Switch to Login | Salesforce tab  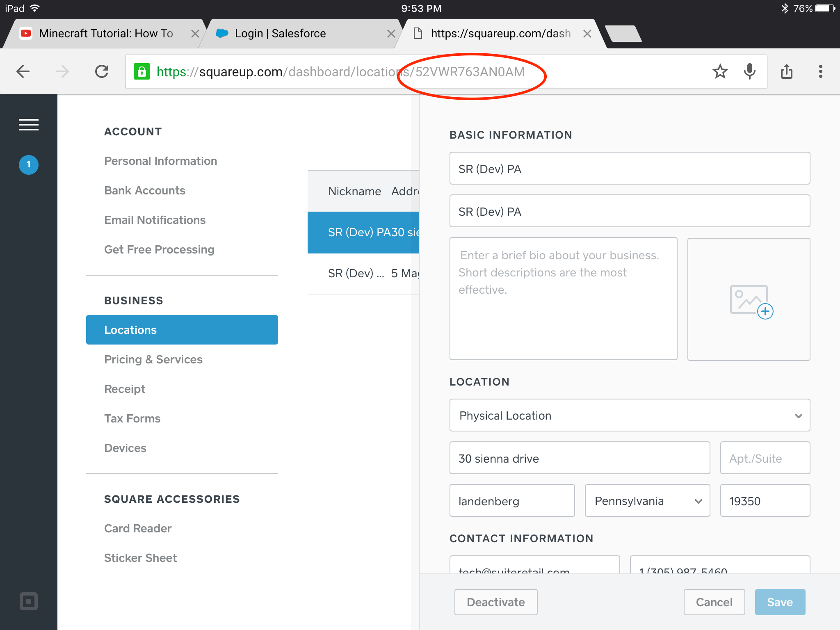coord(281,34)
